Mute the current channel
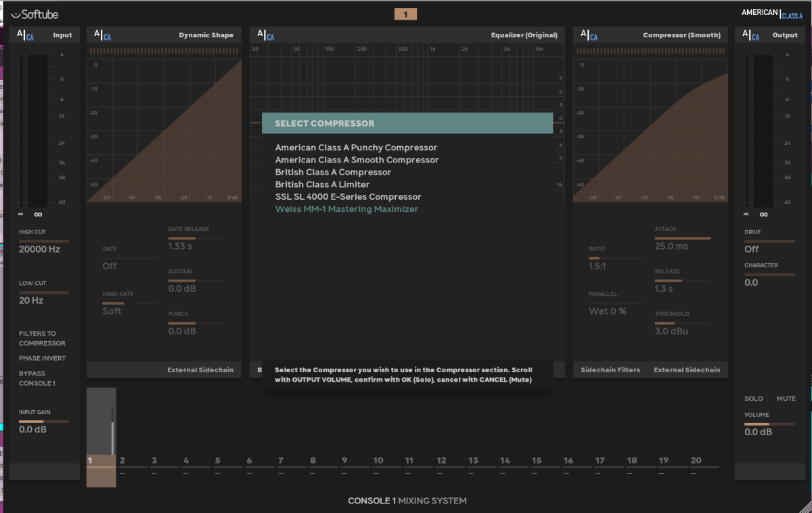This screenshot has height=513, width=812. 786,399
